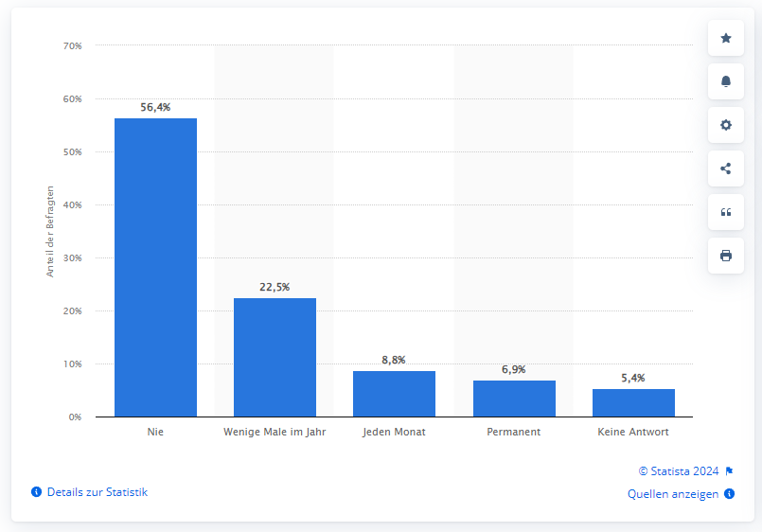This screenshot has width=762, height=532.
Task: Click the 30% y-axis tick label
Action: tap(72, 257)
